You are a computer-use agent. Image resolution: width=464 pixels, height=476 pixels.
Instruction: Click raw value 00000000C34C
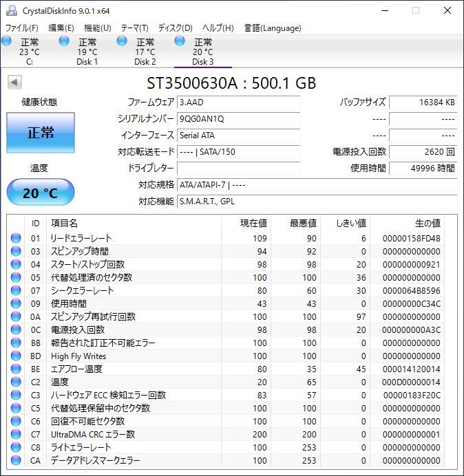(412, 303)
